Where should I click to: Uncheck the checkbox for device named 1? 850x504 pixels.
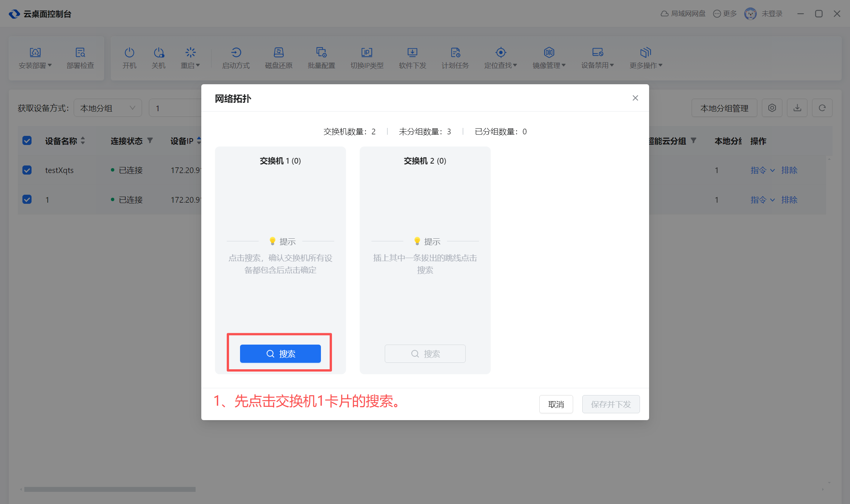tap(27, 199)
